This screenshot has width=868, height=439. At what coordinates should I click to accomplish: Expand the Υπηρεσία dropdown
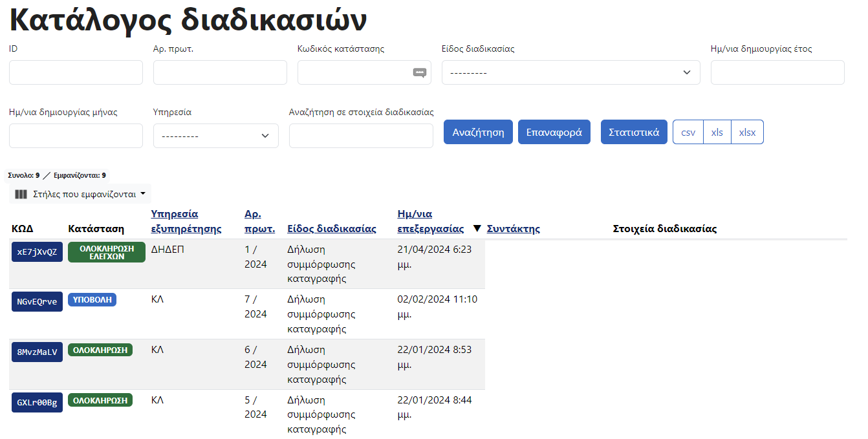pyautogui.click(x=215, y=136)
